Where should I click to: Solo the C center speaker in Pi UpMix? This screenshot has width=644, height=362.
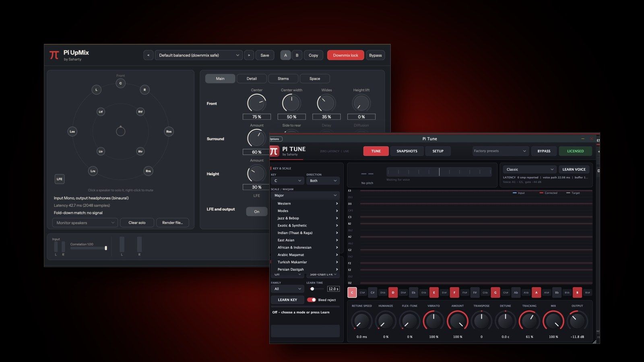(120, 83)
